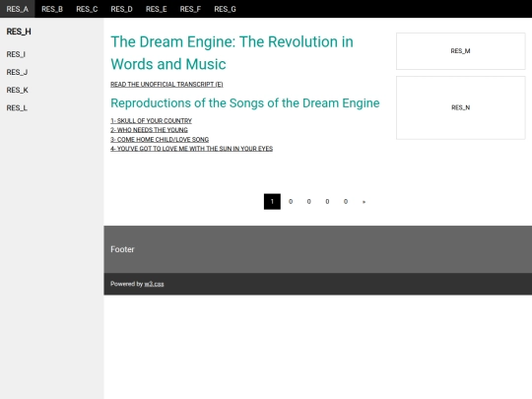Go to the RES_C menu item

click(x=87, y=9)
